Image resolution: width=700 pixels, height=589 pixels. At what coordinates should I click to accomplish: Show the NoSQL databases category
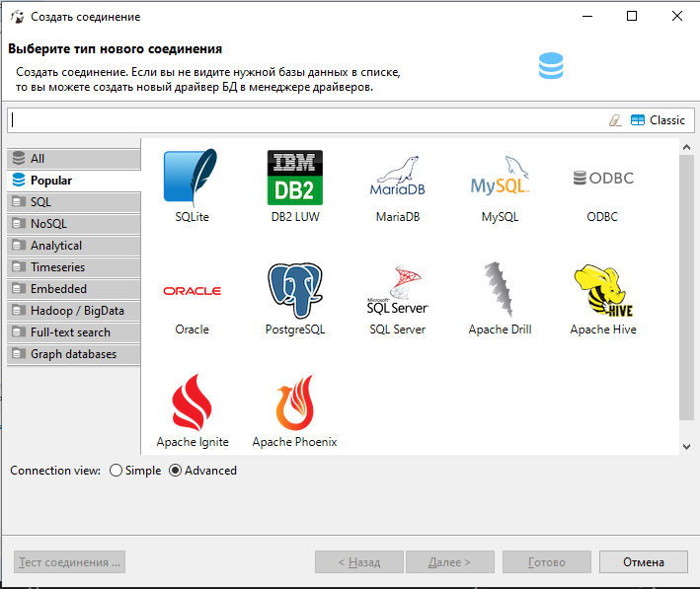tap(74, 224)
